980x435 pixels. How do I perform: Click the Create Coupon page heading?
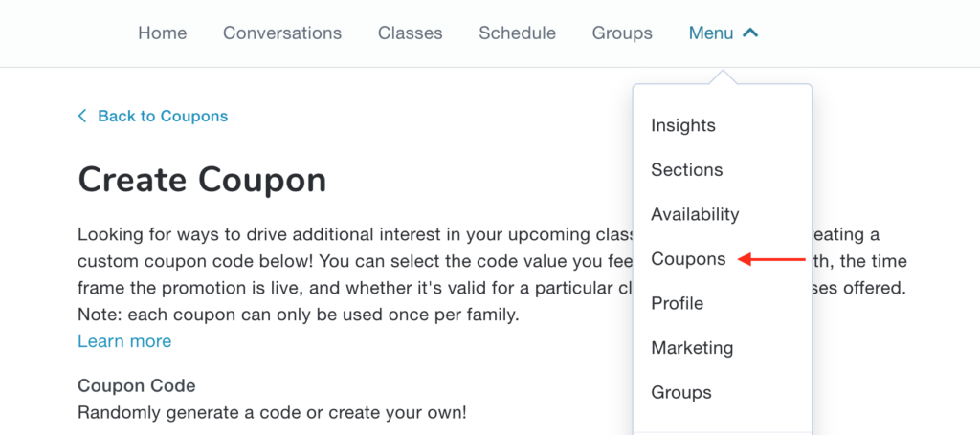point(202,180)
